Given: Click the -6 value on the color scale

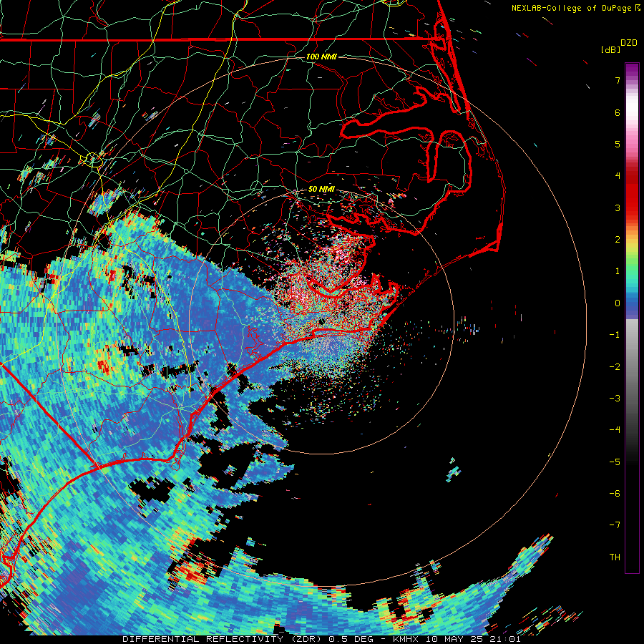Looking at the screenshot, I should [x=615, y=494].
